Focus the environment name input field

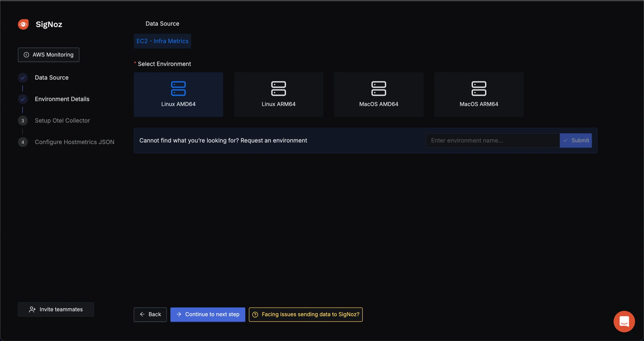[x=493, y=141]
